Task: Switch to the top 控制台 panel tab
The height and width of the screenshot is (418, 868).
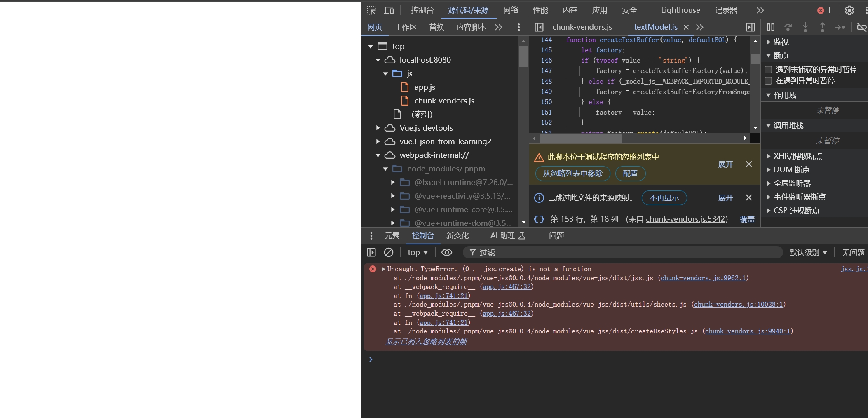Action: pos(422,10)
